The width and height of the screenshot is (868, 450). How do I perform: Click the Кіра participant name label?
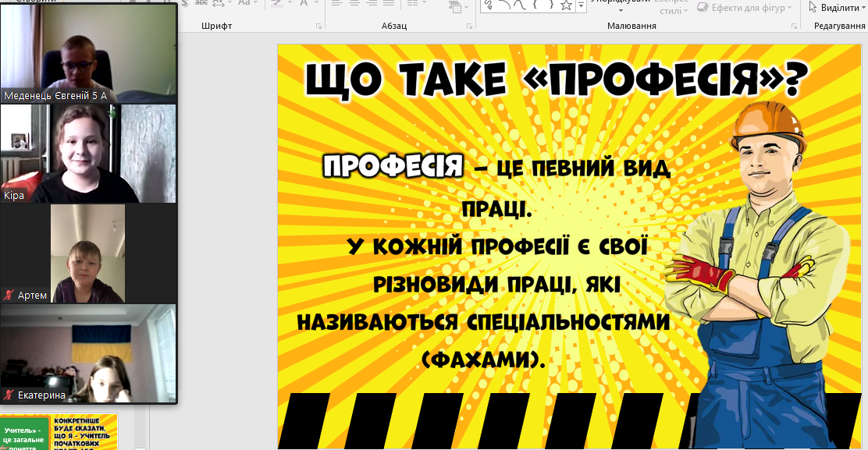(x=14, y=196)
